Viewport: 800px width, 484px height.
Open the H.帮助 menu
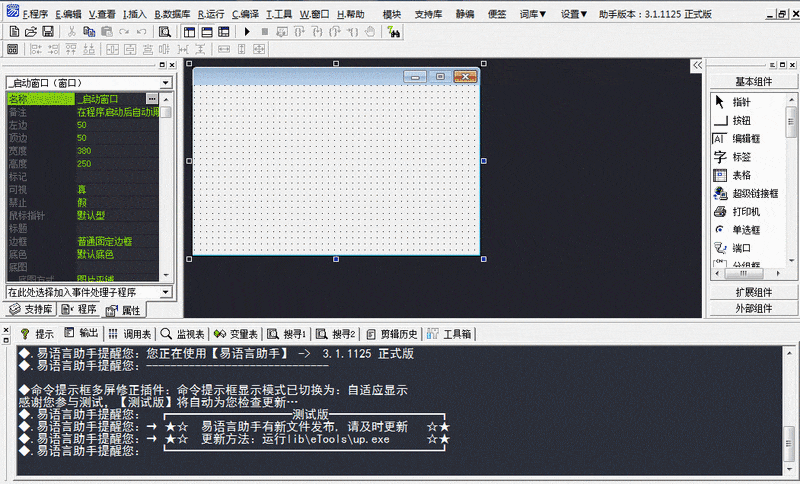point(351,14)
